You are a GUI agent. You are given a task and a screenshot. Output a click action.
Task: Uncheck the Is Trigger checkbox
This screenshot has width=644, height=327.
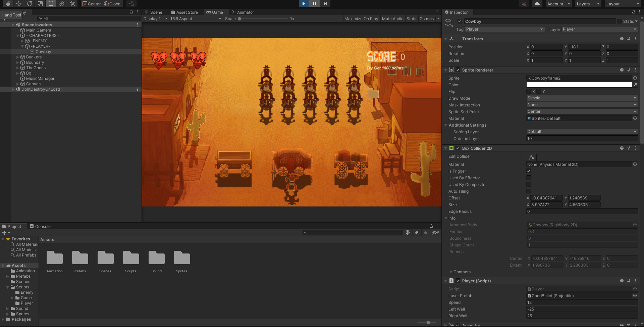pos(529,171)
